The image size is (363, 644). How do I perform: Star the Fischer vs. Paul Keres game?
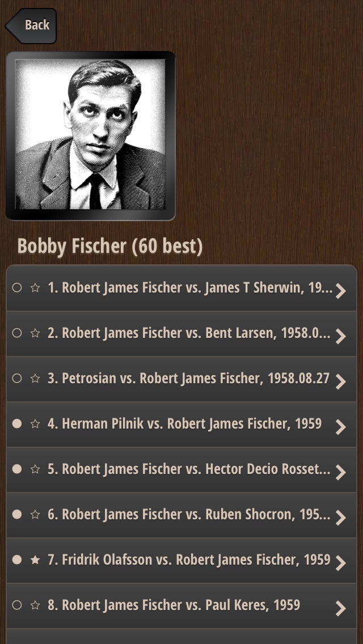(35, 605)
